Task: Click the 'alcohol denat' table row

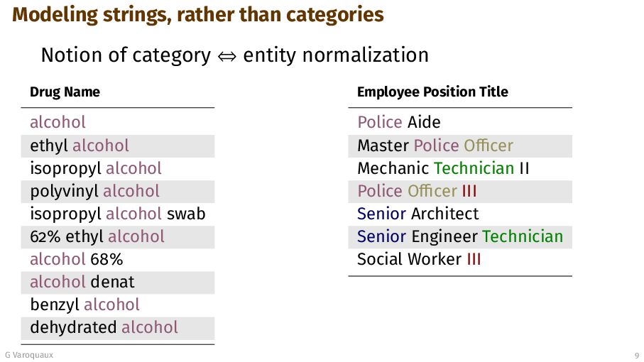Action: point(118,283)
